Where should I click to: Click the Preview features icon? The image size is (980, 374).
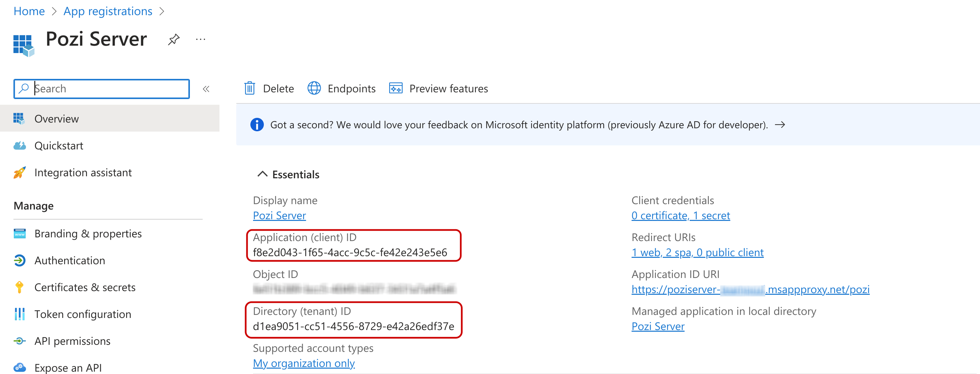(x=396, y=88)
